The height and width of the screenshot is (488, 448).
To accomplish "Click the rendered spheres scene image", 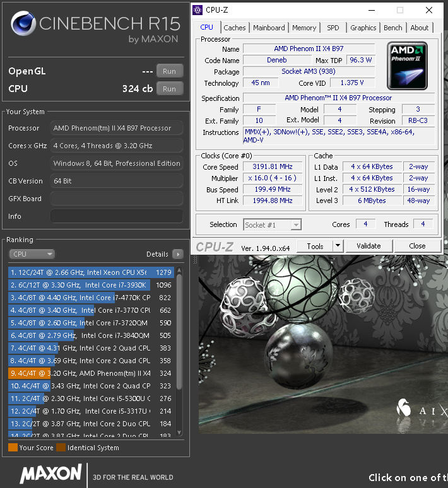I will click(x=323, y=344).
